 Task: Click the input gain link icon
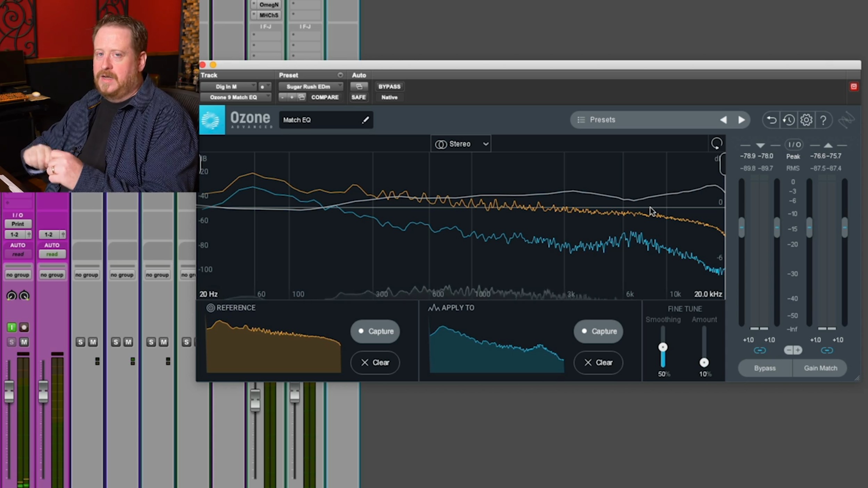760,350
